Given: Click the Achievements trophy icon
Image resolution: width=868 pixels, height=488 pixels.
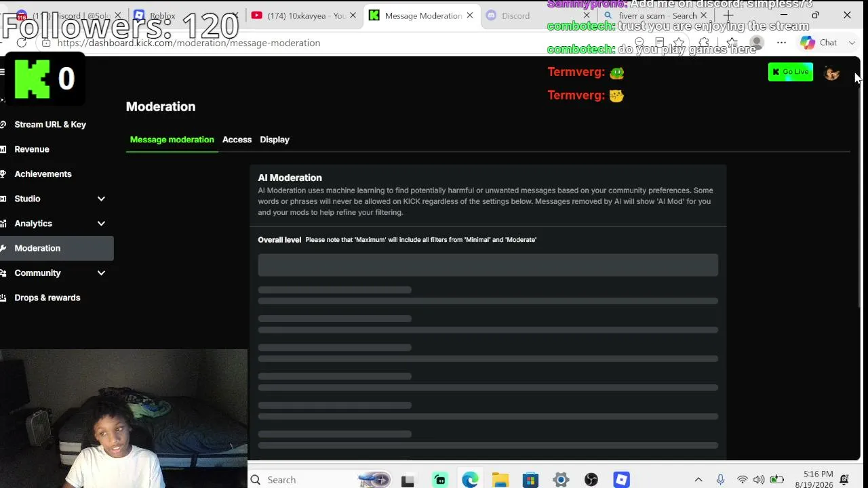Looking at the screenshot, I should click(3, 174).
